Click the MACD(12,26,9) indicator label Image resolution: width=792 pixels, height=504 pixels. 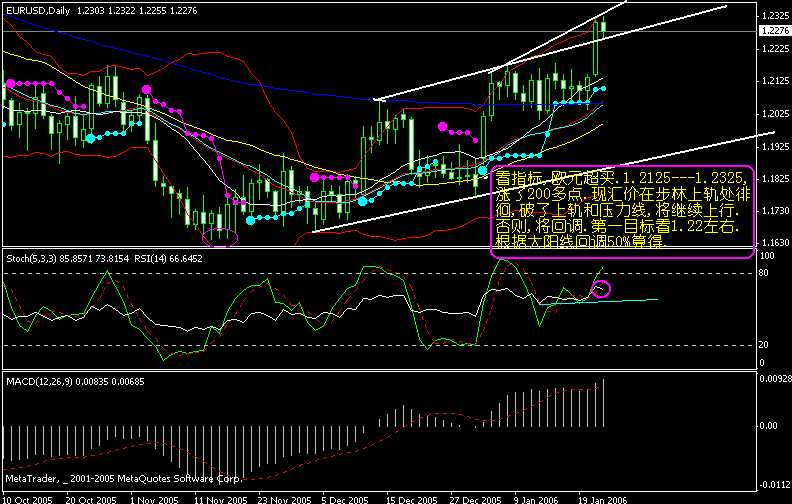pyautogui.click(x=39, y=382)
